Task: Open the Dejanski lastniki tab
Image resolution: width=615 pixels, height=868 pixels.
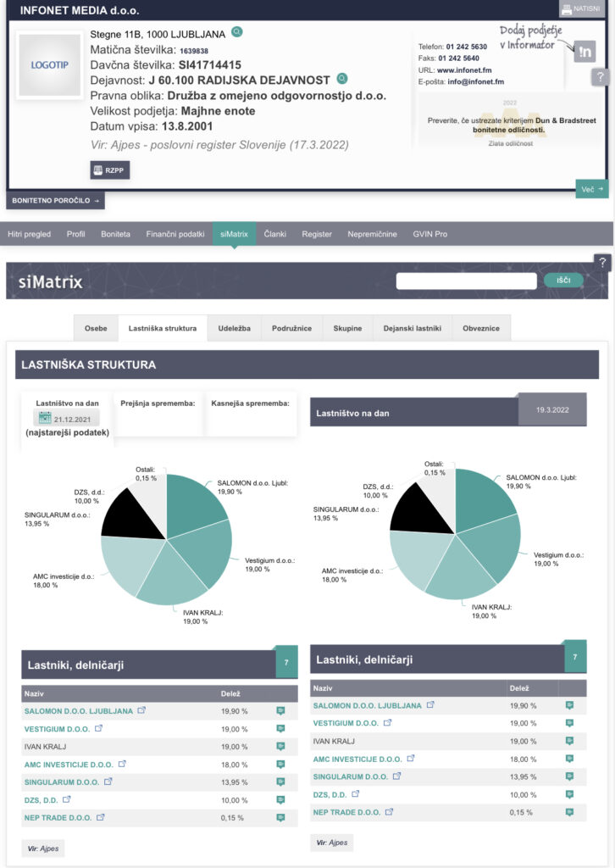Action: pyautogui.click(x=412, y=328)
